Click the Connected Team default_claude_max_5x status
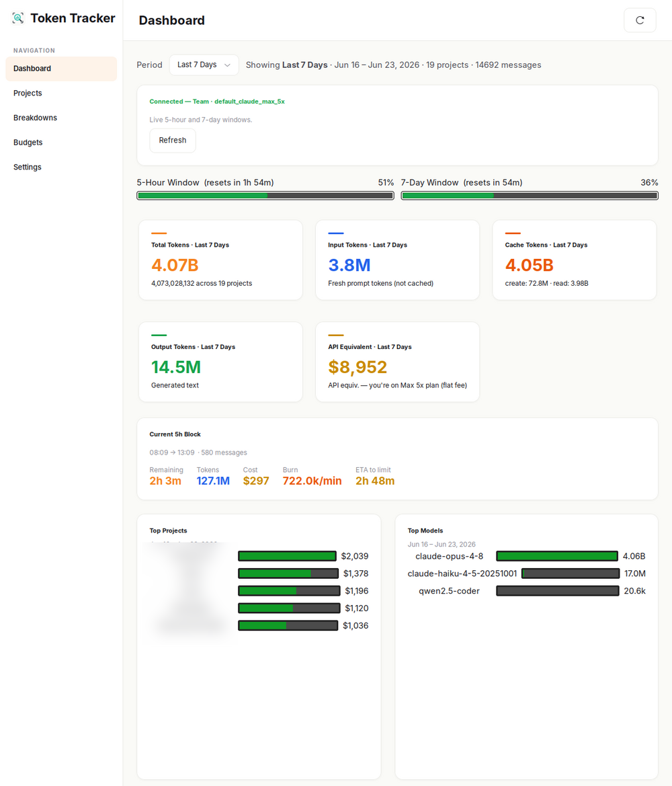 (x=217, y=102)
